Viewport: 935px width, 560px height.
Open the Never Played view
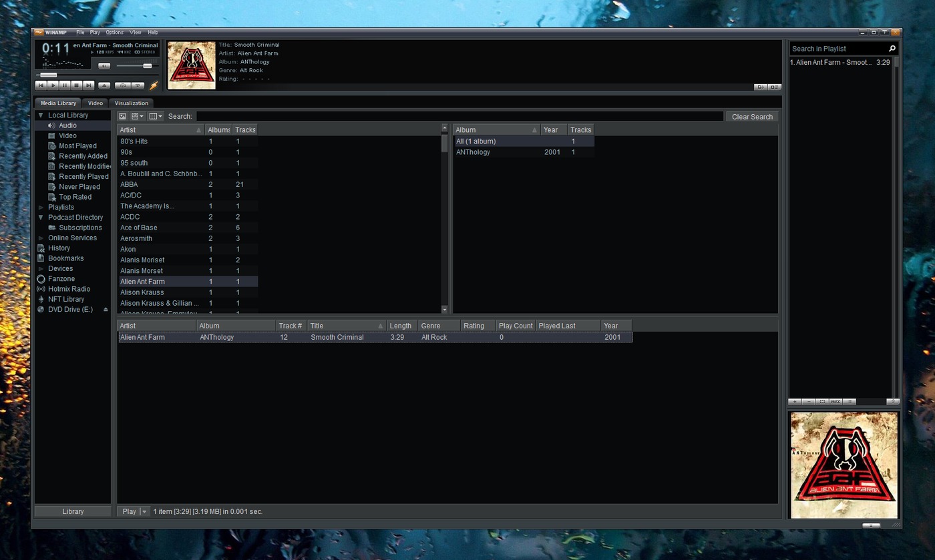[x=79, y=187]
